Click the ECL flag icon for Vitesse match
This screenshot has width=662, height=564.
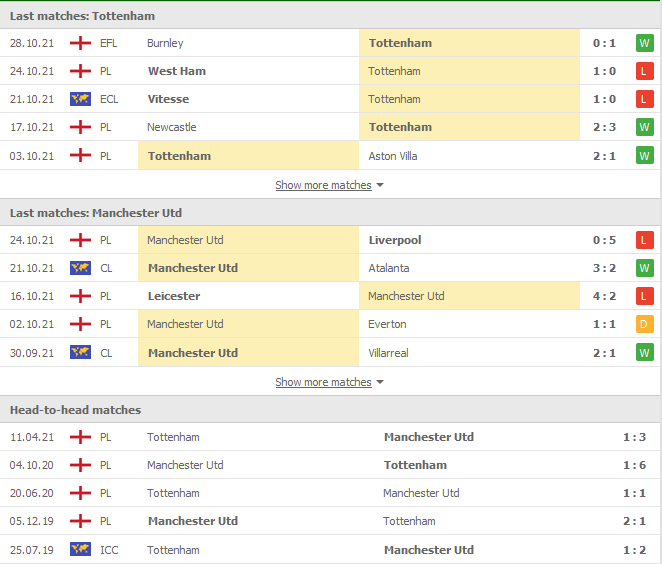tap(80, 99)
